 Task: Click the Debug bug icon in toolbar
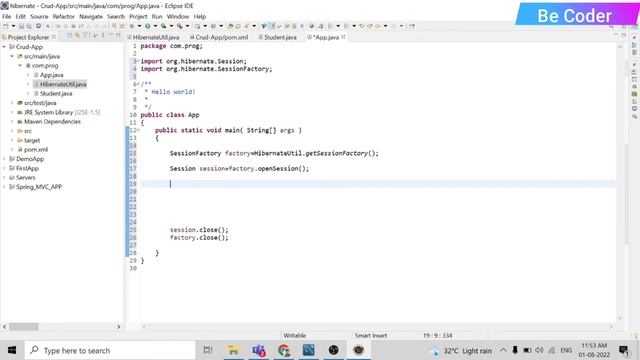[x=132, y=26]
